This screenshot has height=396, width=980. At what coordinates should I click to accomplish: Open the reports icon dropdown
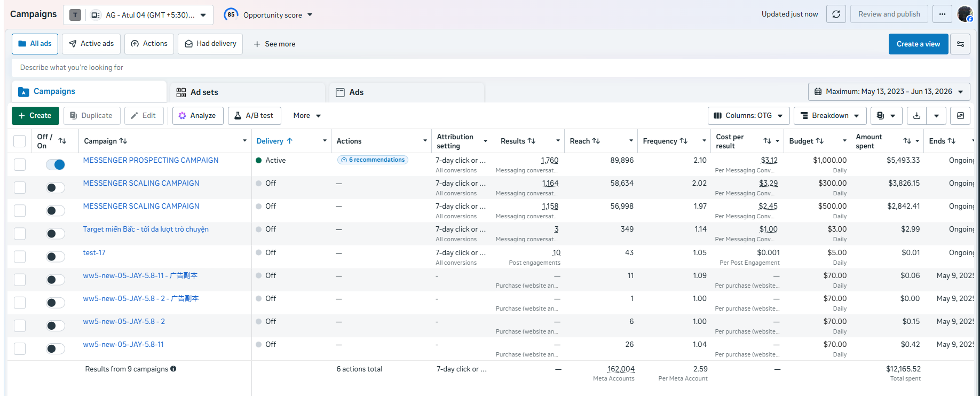point(886,116)
